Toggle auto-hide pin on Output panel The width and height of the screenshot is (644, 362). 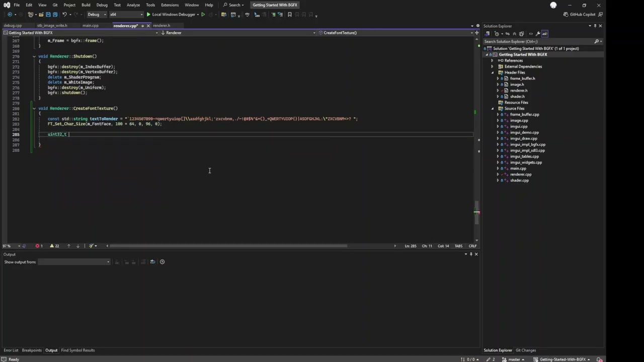click(x=471, y=254)
